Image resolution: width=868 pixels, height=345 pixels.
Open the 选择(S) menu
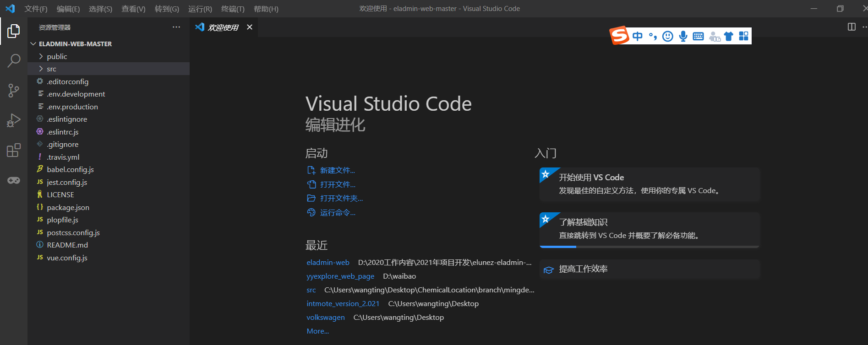(x=100, y=9)
